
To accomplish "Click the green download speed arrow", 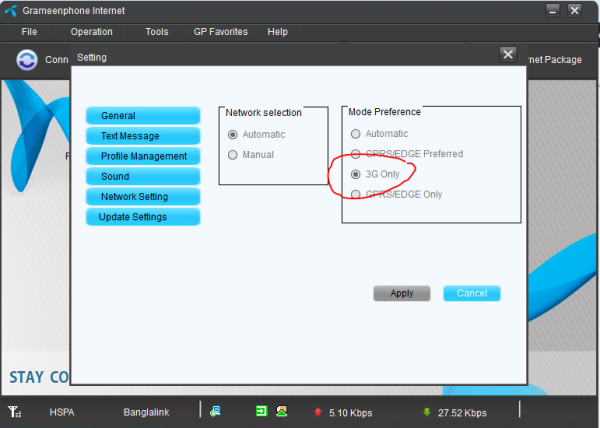I will click(427, 412).
